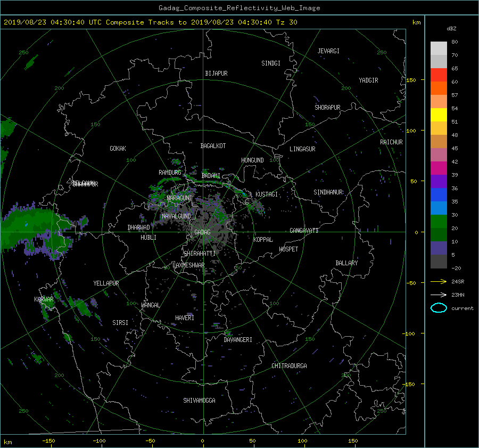Click the RAICHUR city label

click(391, 142)
